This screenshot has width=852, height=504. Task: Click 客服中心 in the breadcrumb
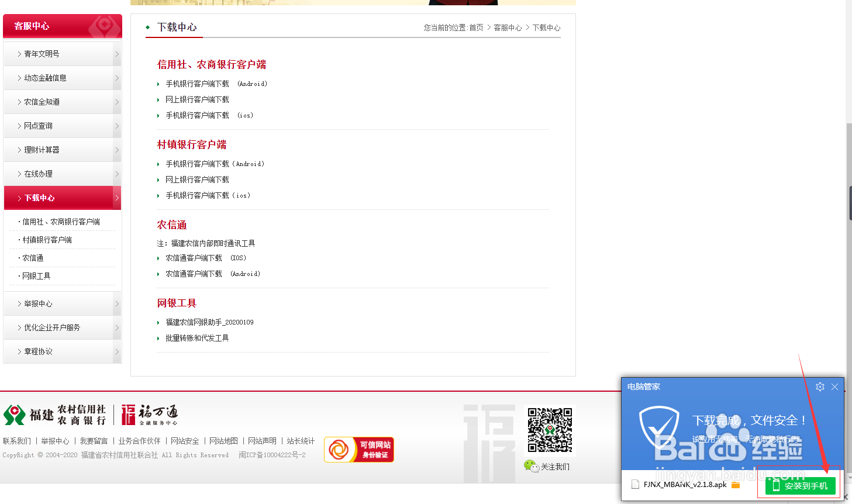pos(508,27)
